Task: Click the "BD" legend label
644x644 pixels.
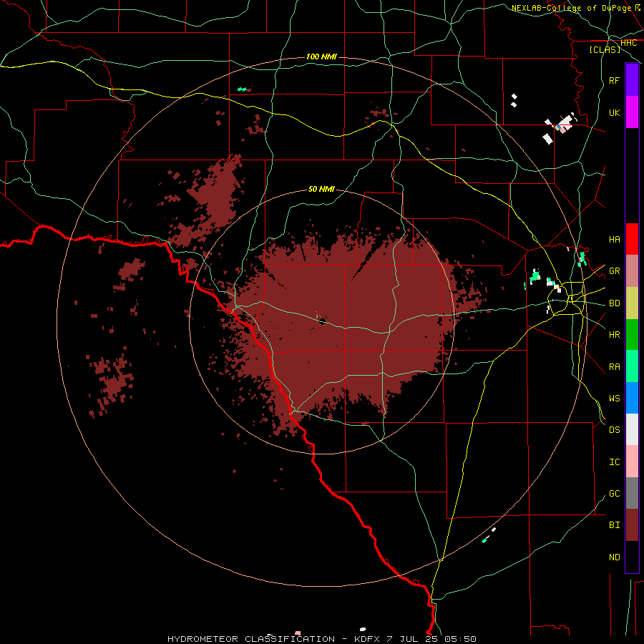Action: coord(614,303)
